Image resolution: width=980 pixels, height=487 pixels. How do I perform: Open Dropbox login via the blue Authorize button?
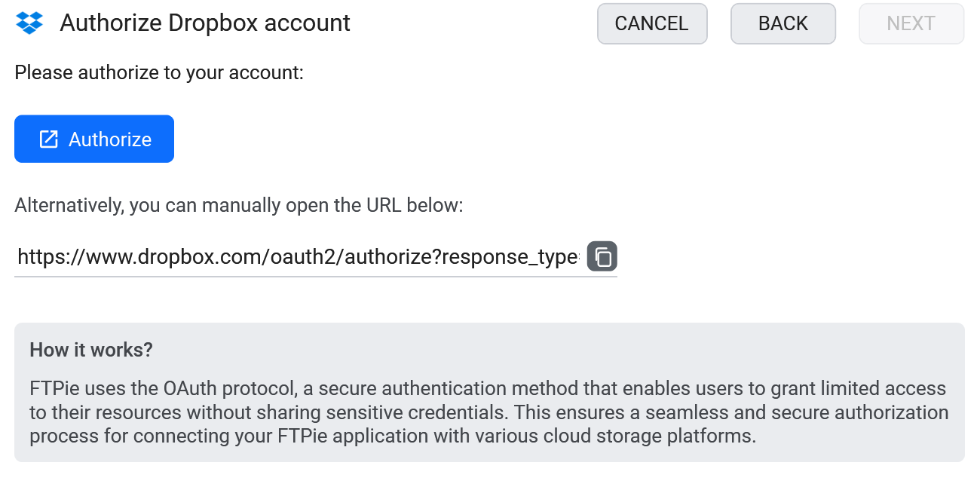click(94, 139)
